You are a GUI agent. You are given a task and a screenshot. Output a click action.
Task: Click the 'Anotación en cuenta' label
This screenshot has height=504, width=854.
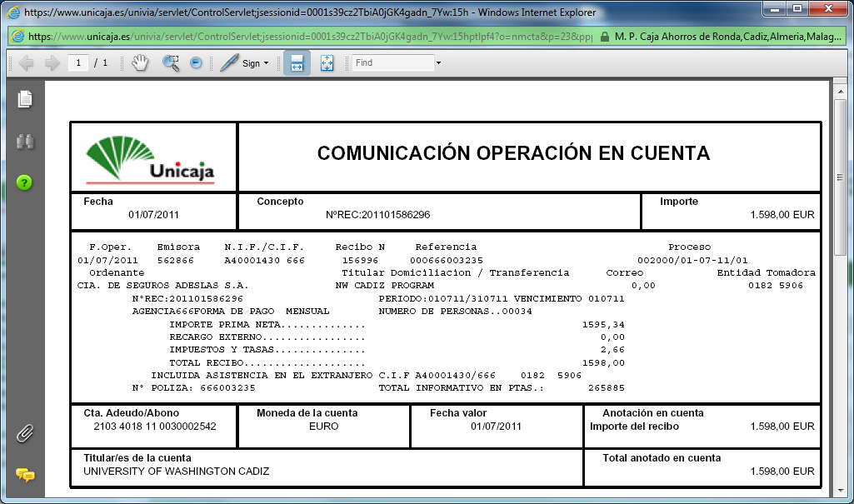[x=653, y=413]
